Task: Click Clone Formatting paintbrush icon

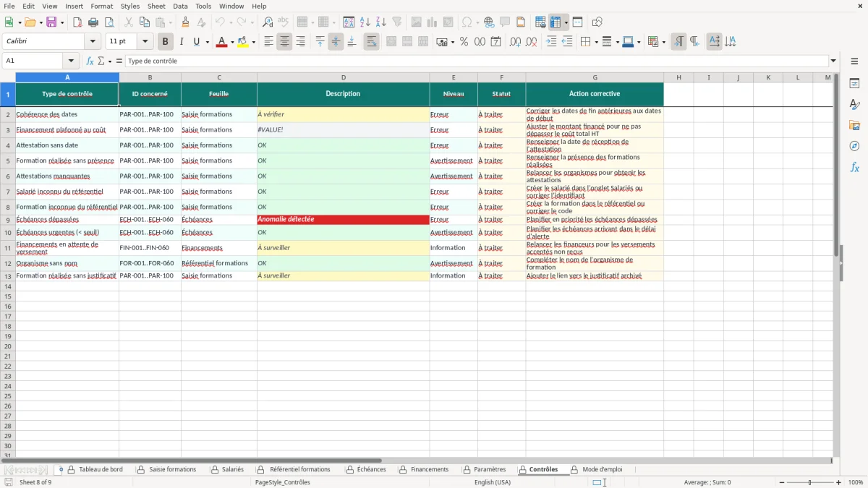Action: (x=186, y=22)
